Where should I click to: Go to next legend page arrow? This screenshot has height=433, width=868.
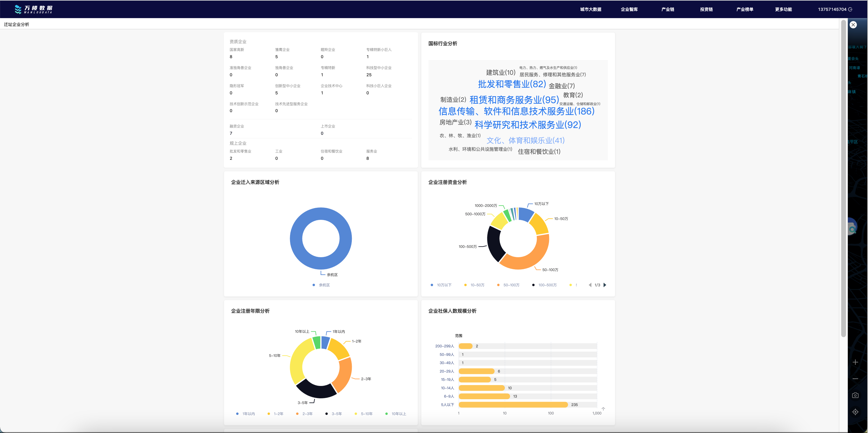click(605, 285)
